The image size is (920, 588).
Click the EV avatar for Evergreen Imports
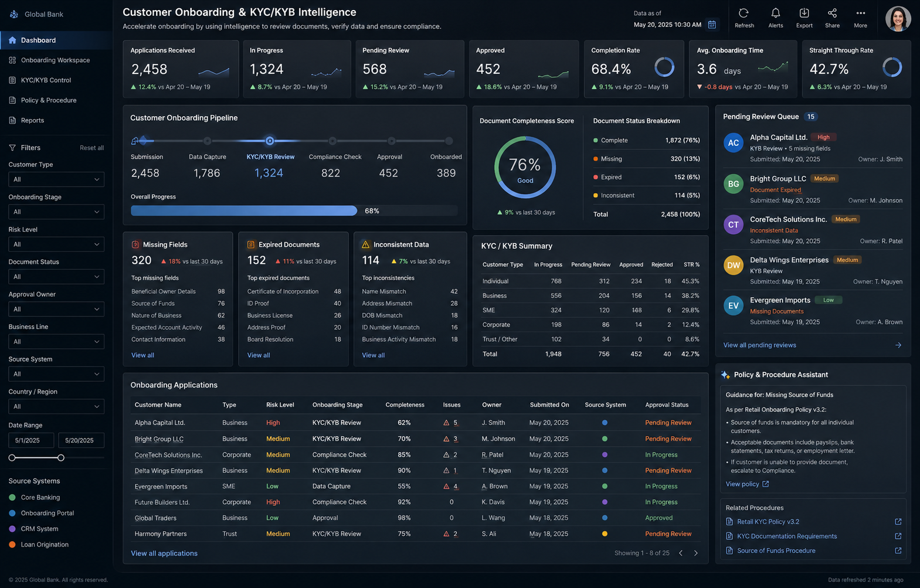(734, 305)
